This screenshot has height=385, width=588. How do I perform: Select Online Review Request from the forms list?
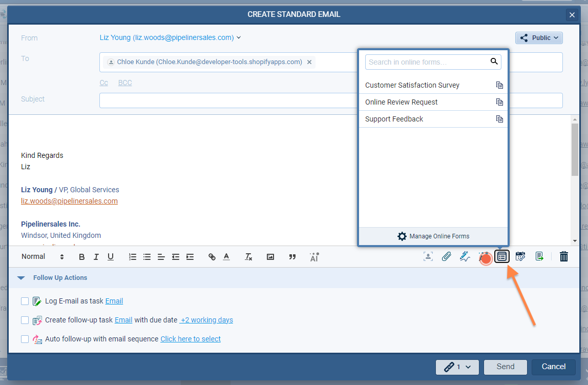[401, 102]
